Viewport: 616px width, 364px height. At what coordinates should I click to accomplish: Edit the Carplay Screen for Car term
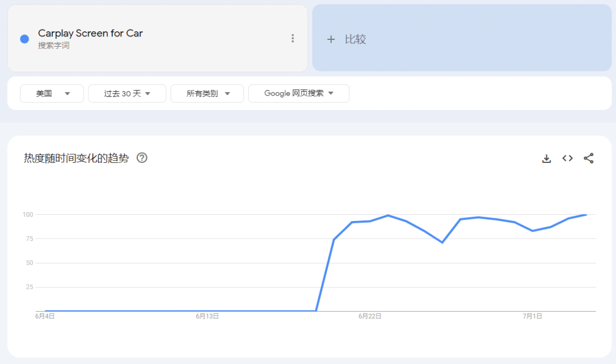[x=90, y=33]
